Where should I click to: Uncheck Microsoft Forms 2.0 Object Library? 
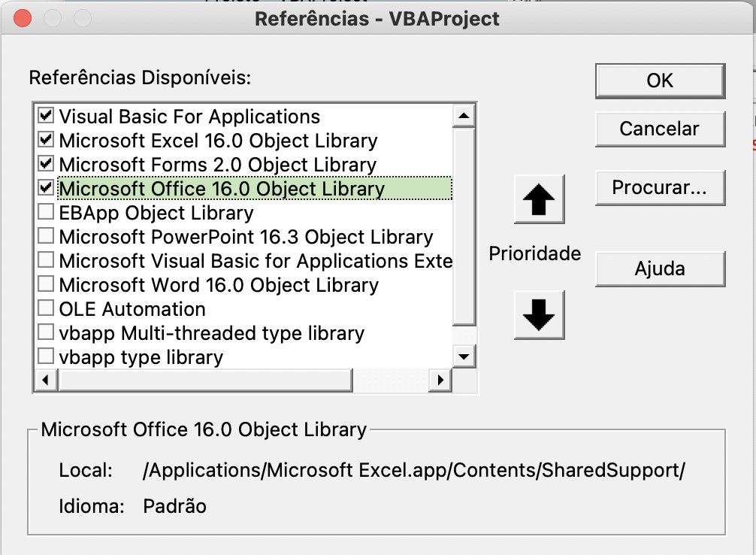click(46, 164)
